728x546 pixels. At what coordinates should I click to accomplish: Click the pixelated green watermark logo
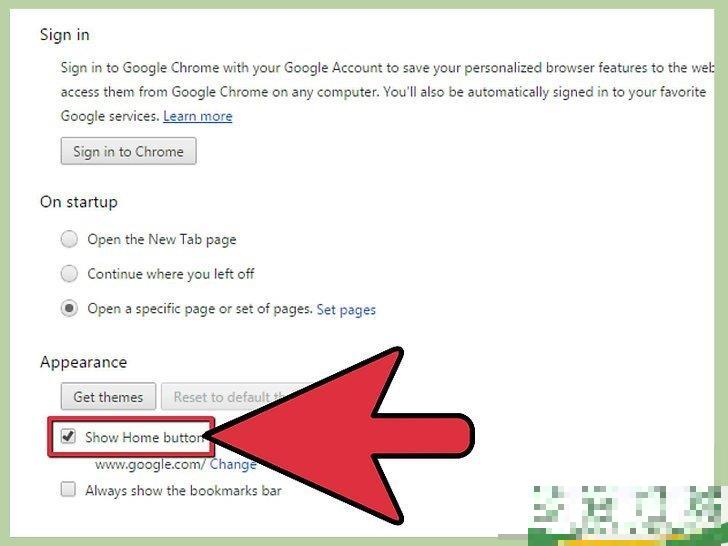[628, 515]
